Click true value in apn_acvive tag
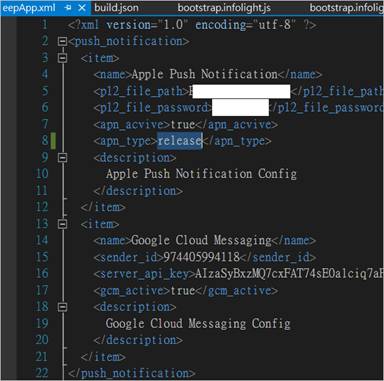 [183, 124]
